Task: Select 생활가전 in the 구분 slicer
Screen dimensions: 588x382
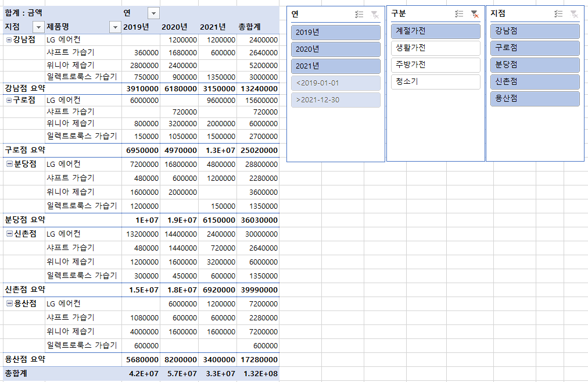Action: point(435,48)
